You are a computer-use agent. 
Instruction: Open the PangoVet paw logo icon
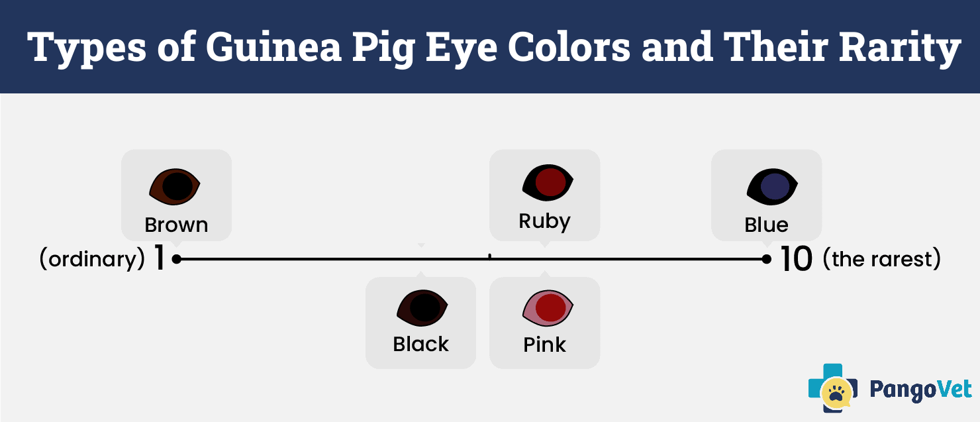pos(832,390)
